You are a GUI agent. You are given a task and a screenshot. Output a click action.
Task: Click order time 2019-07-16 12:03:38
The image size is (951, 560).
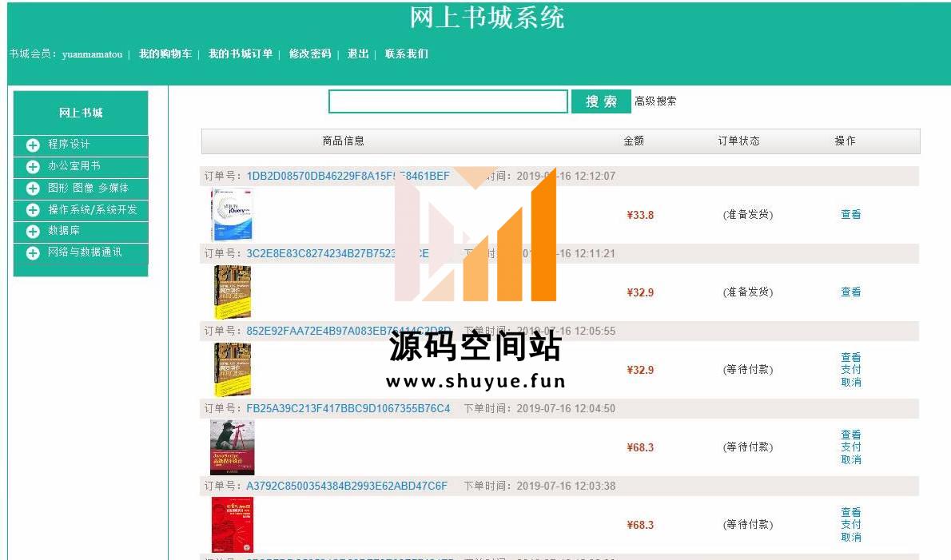click(x=566, y=487)
